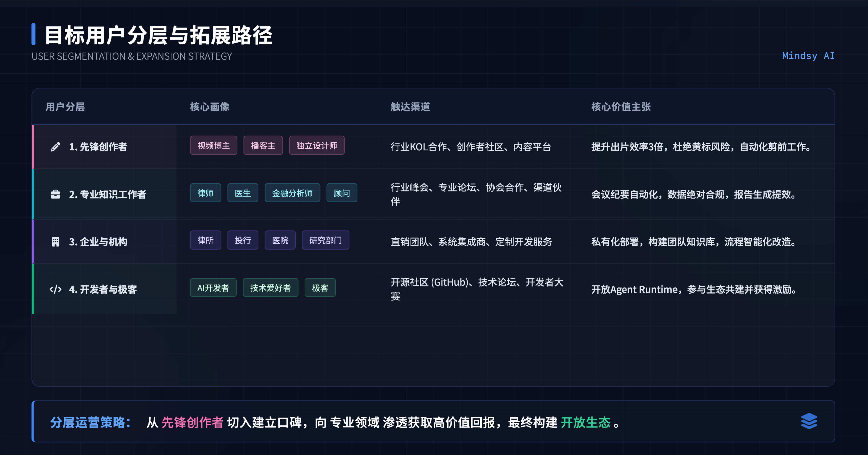
Task: Select the 研究部门 tag chip
Action: 325,240
